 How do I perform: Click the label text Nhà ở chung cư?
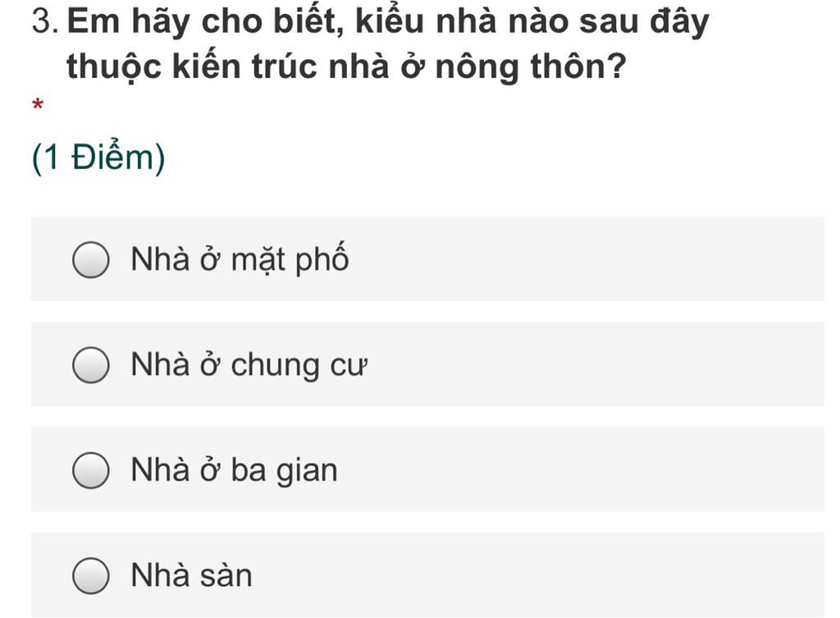pos(249,365)
